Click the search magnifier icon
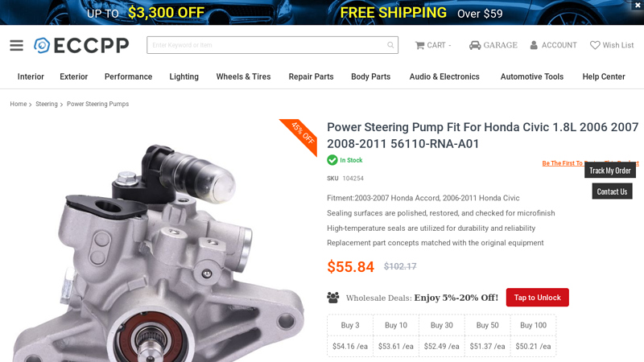644x362 pixels. pyautogui.click(x=390, y=45)
